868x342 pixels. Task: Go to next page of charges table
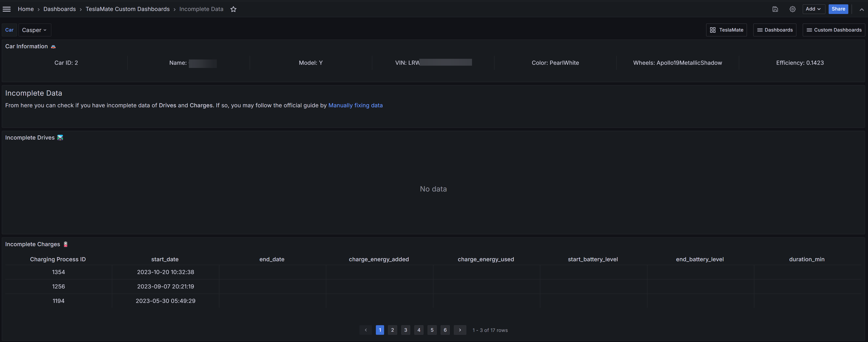[x=460, y=330]
